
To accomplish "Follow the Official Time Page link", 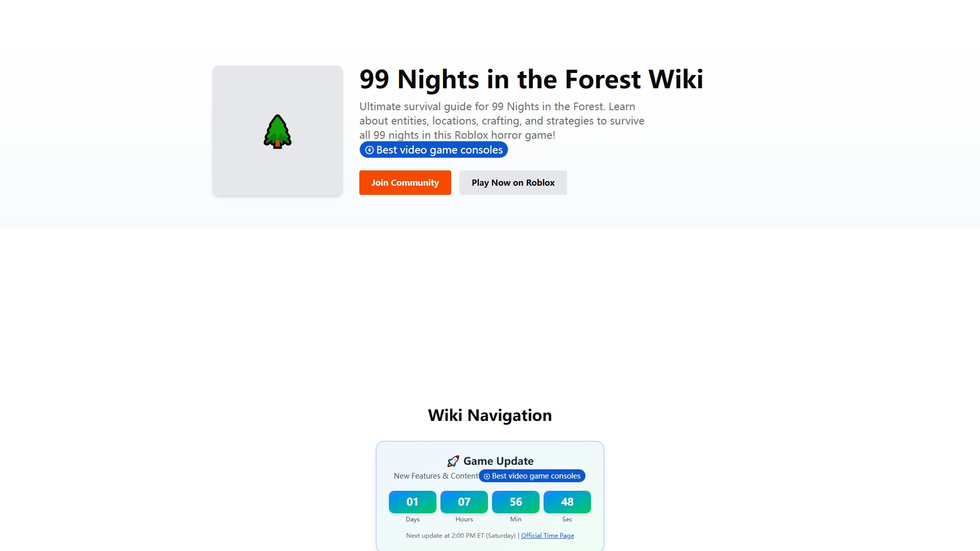I will click(x=548, y=536).
